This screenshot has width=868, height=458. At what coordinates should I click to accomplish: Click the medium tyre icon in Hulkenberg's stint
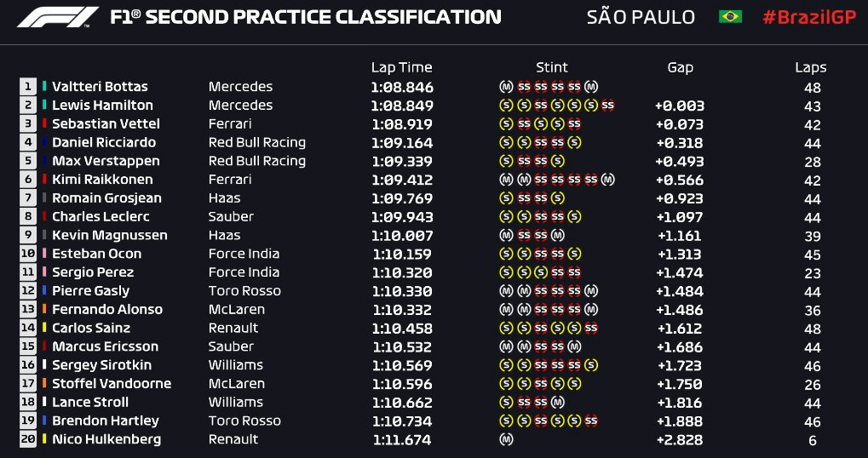coord(506,440)
